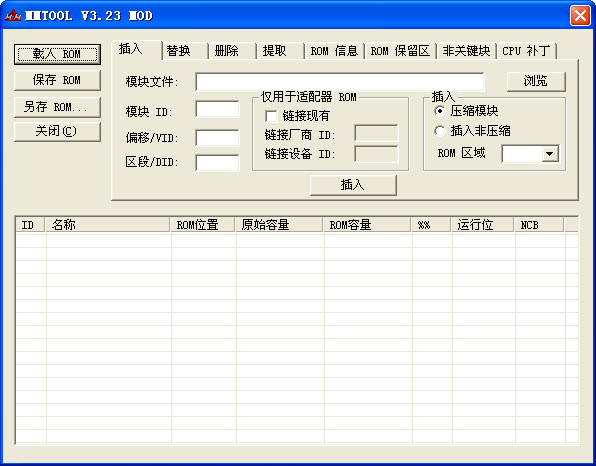Click the 名称 column header
596x466 pixels.
[108, 225]
